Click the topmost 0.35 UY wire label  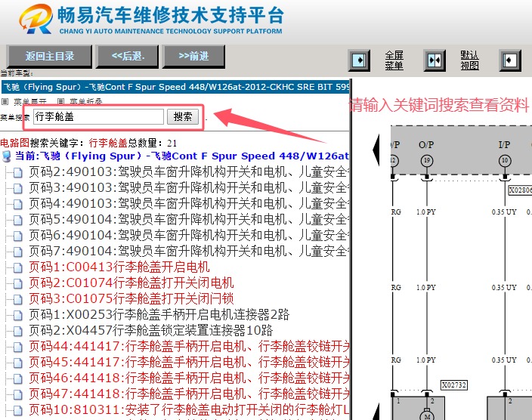pyautogui.click(x=504, y=212)
